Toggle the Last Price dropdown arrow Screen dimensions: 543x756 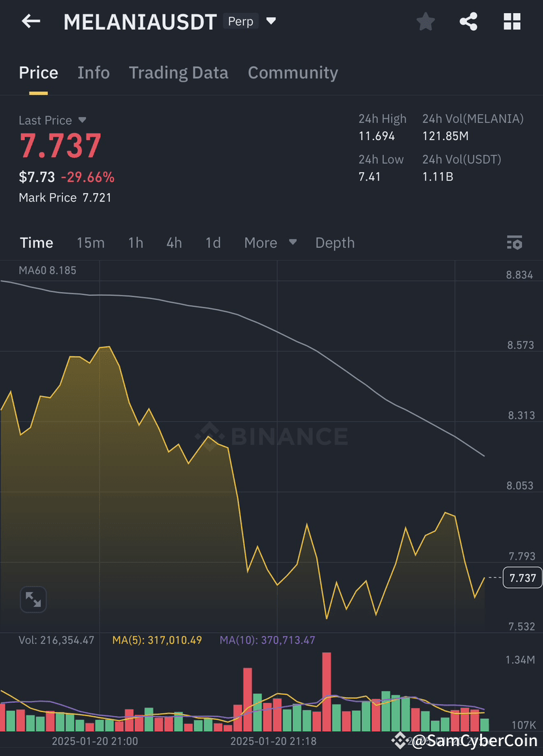coord(82,120)
